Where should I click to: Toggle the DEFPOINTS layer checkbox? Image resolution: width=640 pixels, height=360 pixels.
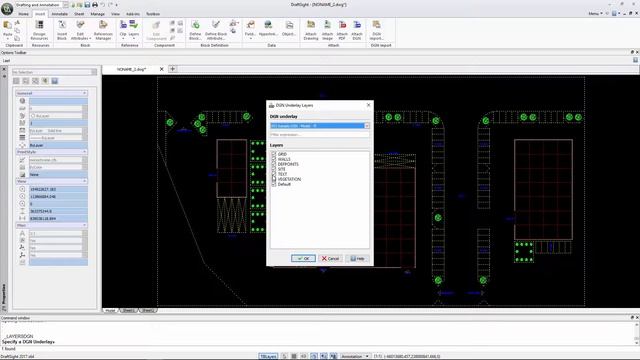pyautogui.click(x=274, y=164)
